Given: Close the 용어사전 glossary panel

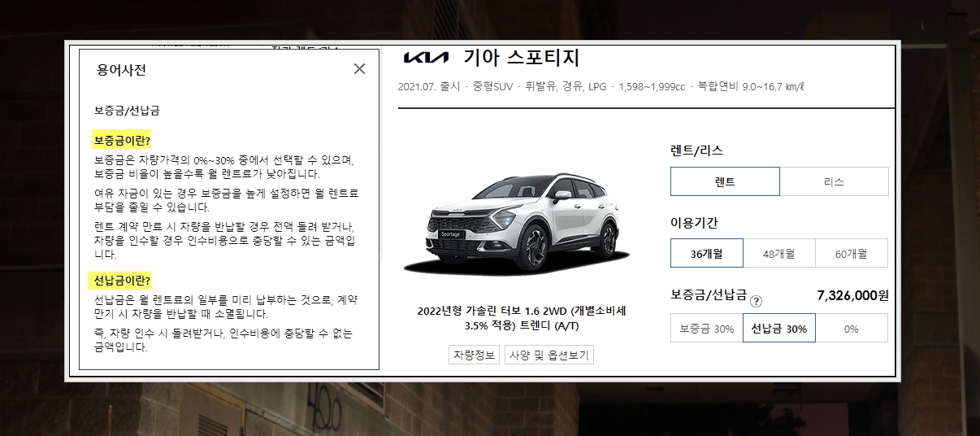Looking at the screenshot, I should coord(359,69).
